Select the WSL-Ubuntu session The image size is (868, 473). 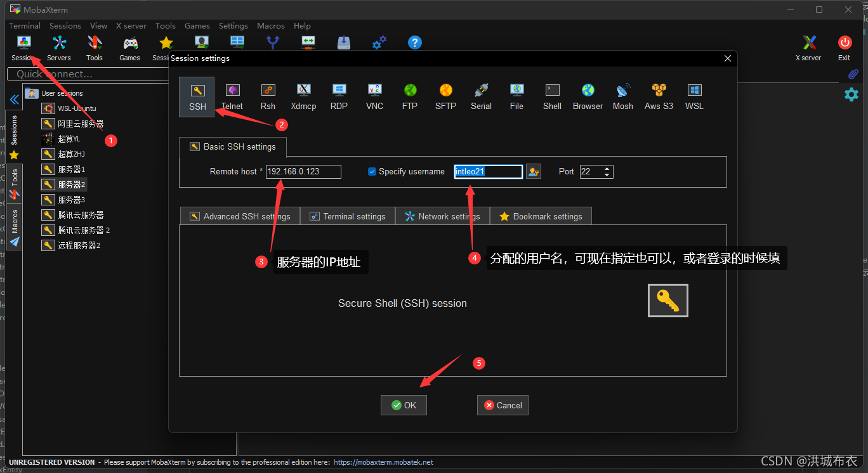(69, 108)
